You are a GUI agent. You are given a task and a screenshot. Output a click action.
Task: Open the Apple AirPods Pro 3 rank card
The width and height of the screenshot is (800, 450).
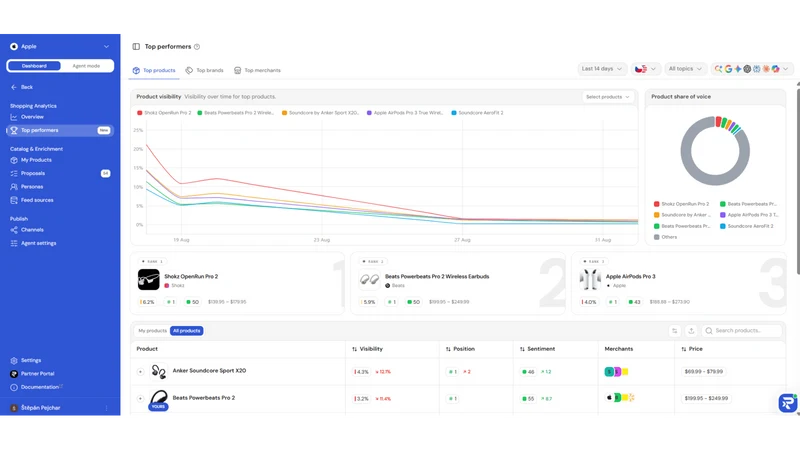click(679, 283)
